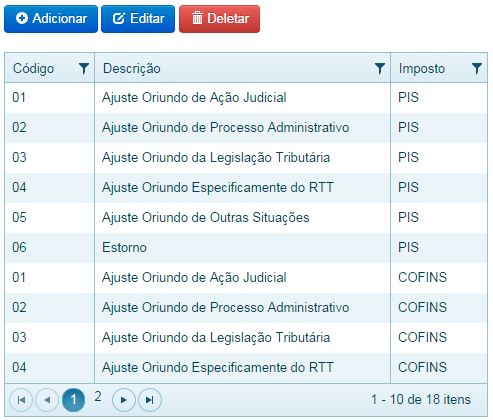Select COFINS row 'Ajuste Oriundo Especificamente do RTT'
Viewport: 493px width, 420px height.
coord(246,368)
